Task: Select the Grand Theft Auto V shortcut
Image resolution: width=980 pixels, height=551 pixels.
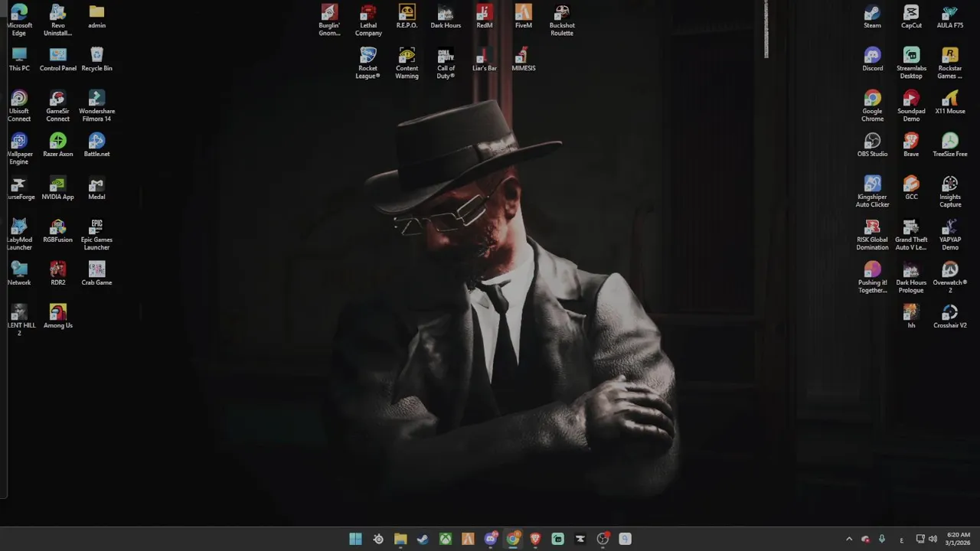Action: pyautogui.click(x=911, y=235)
